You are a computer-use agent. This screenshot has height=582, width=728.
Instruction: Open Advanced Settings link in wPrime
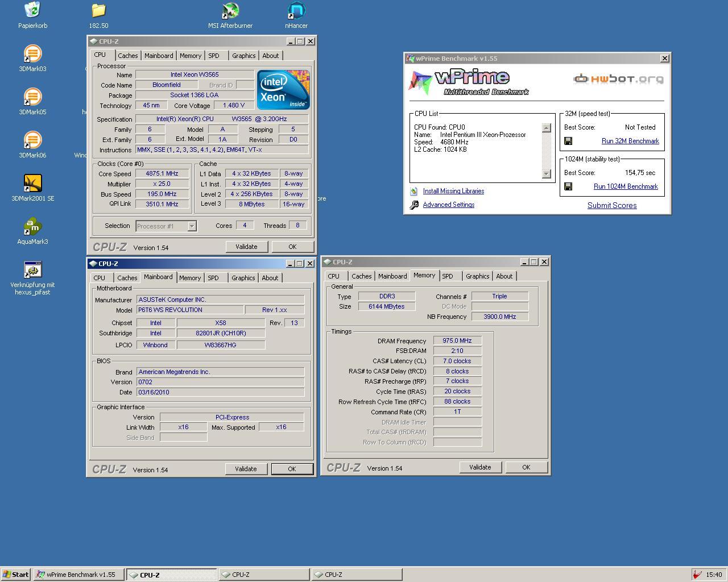[x=449, y=205]
